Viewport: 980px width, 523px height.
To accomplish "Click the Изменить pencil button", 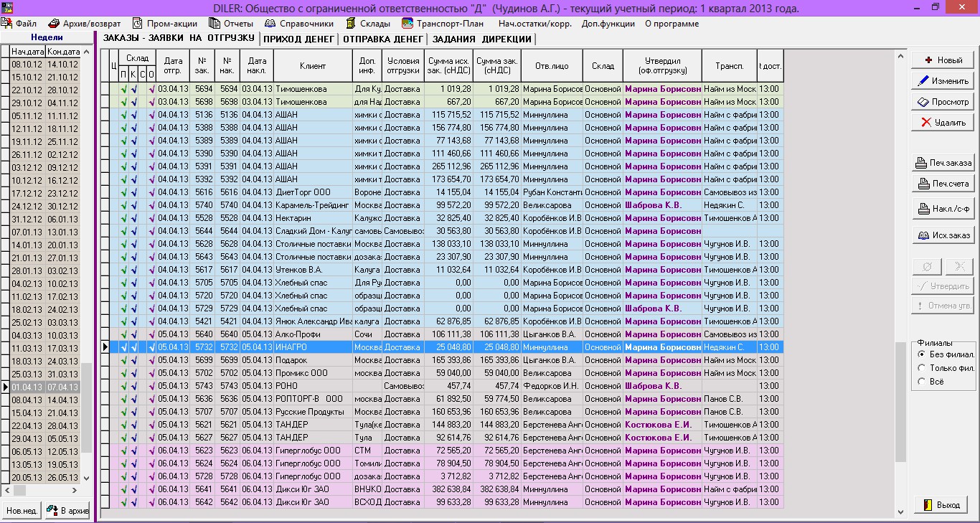I will (943, 81).
